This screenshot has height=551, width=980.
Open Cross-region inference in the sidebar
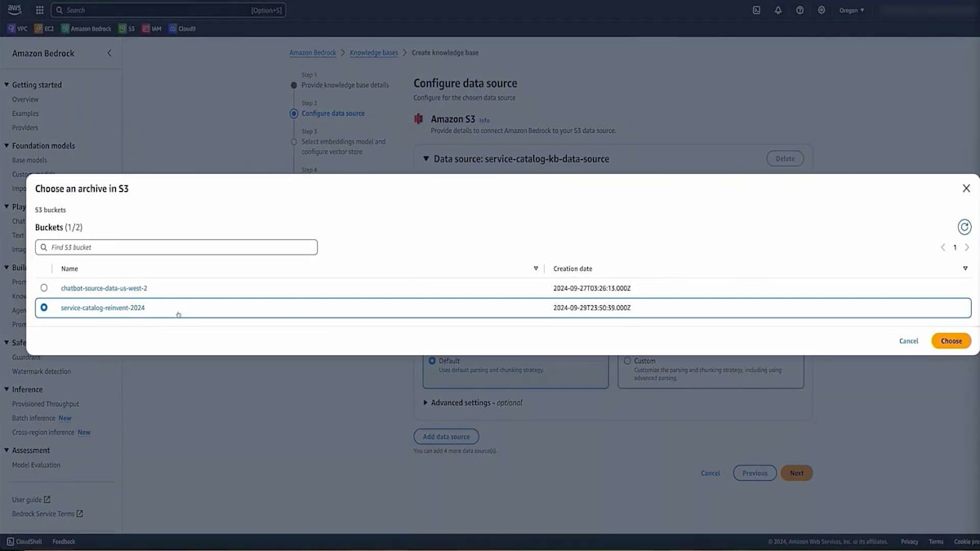[43, 432]
